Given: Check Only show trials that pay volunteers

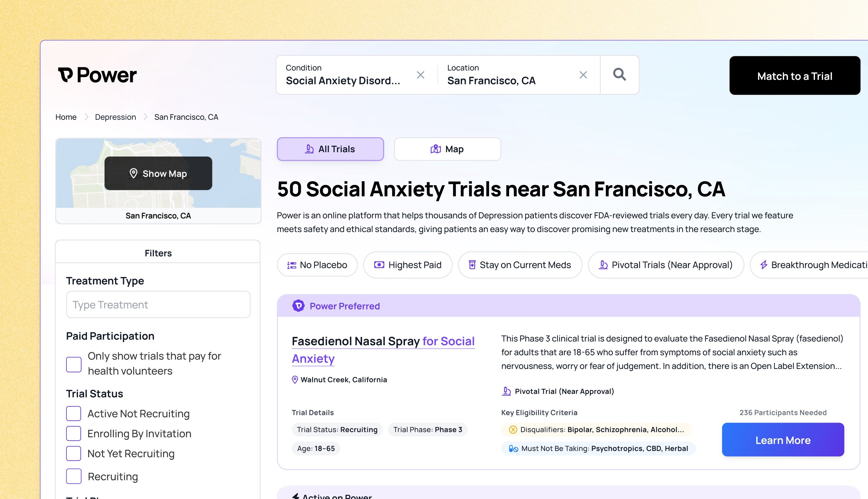Looking at the screenshot, I should 74,364.
